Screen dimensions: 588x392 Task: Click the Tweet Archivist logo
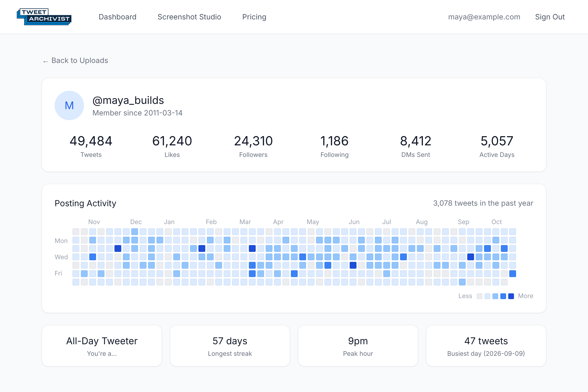(x=44, y=17)
